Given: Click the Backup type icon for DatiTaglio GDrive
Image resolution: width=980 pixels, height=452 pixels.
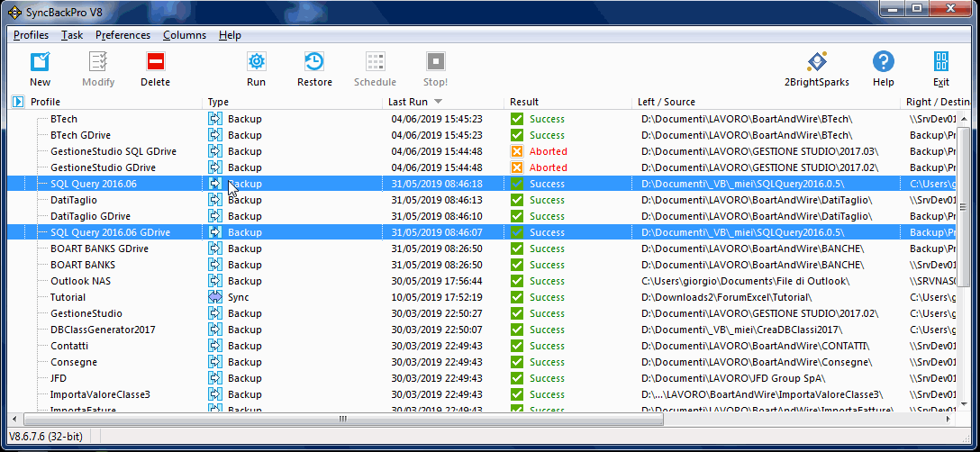Looking at the screenshot, I should coord(215,216).
